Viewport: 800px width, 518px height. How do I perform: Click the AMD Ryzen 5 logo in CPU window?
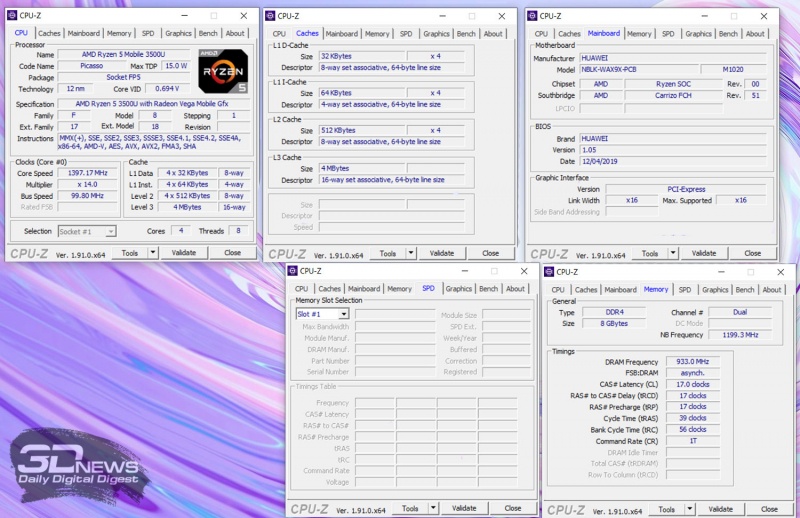pyautogui.click(x=223, y=71)
